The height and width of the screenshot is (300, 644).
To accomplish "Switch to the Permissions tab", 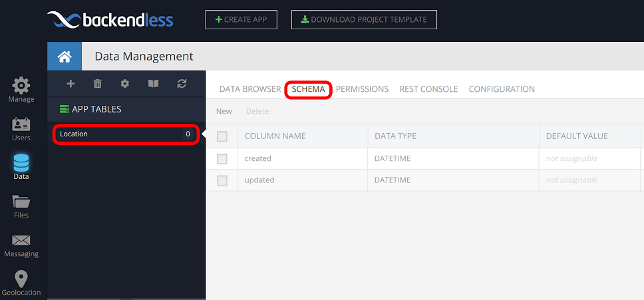I will pyautogui.click(x=362, y=89).
